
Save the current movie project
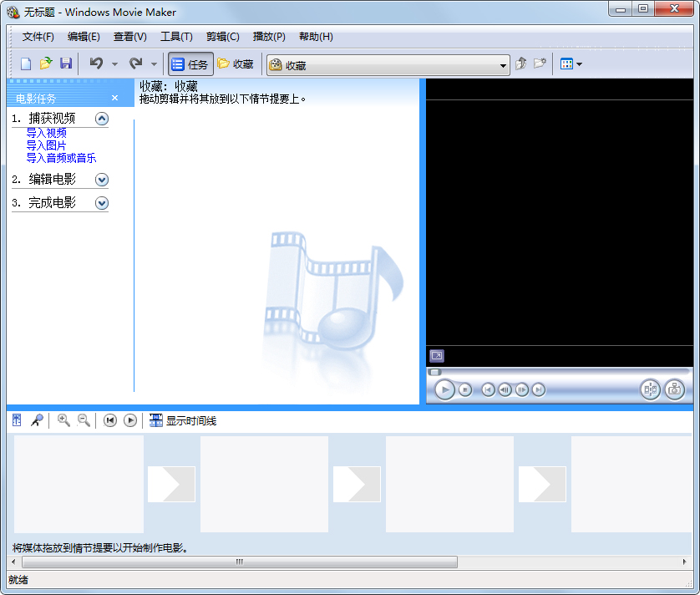coord(66,64)
